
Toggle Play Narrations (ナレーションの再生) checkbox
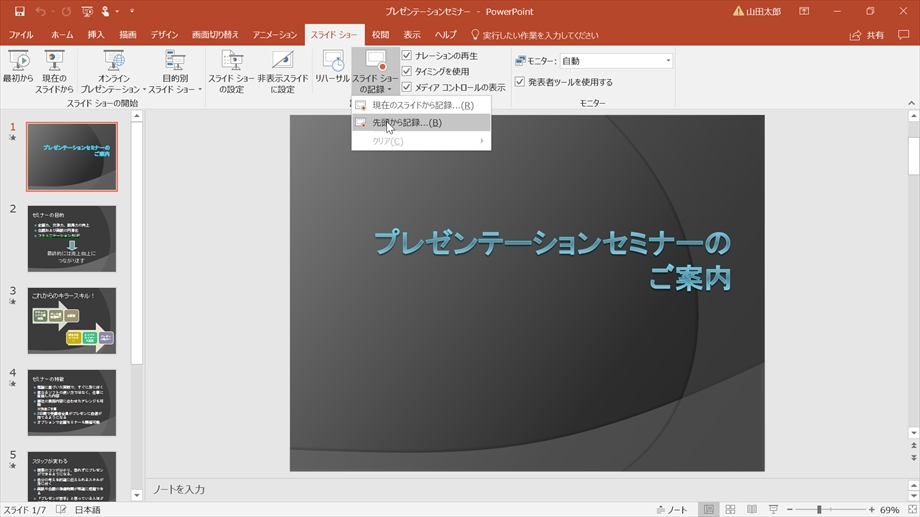click(407, 55)
